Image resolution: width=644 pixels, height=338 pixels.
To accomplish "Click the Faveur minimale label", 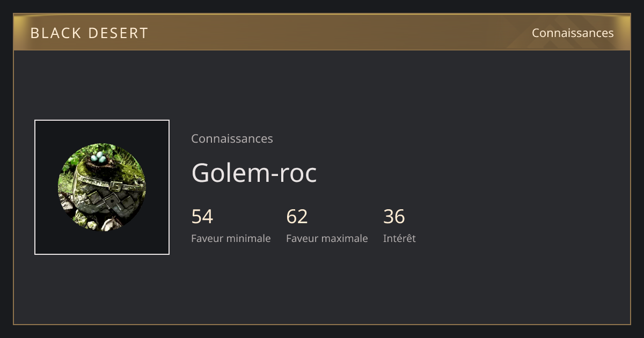I will [x=231, y=238].
